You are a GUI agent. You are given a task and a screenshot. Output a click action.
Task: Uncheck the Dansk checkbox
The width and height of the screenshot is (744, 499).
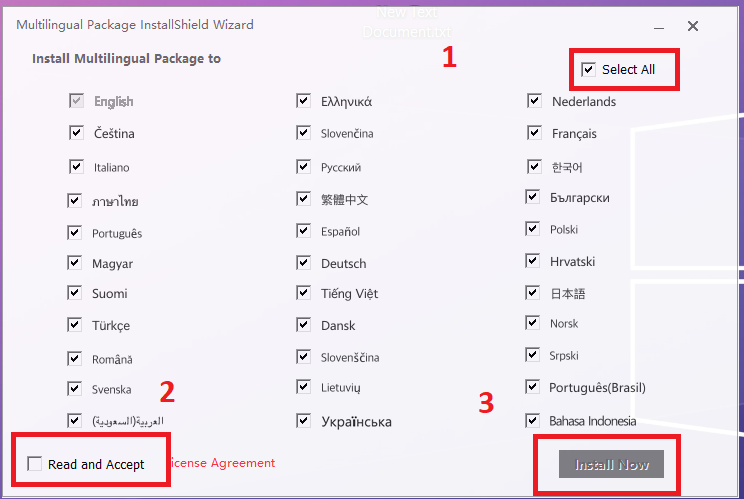[x=304, y=325]
